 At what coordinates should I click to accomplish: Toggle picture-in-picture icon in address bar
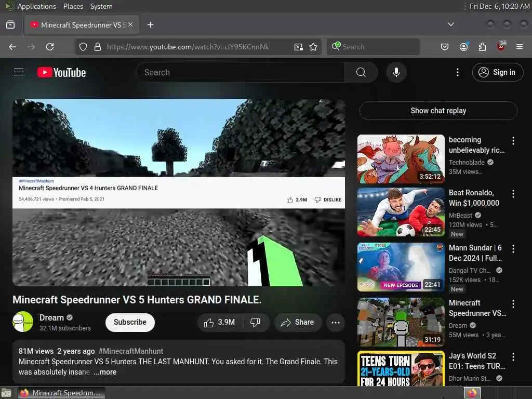click(x=298, y=47)
